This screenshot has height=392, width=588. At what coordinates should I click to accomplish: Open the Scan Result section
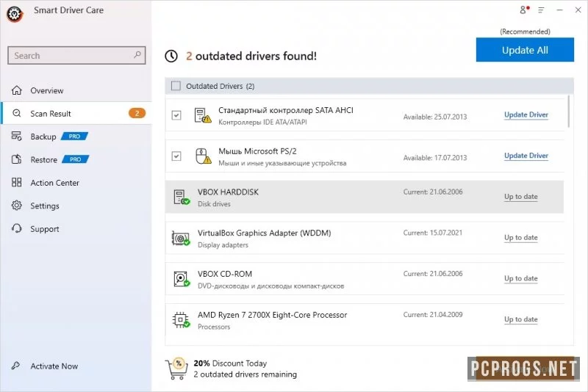76,113
